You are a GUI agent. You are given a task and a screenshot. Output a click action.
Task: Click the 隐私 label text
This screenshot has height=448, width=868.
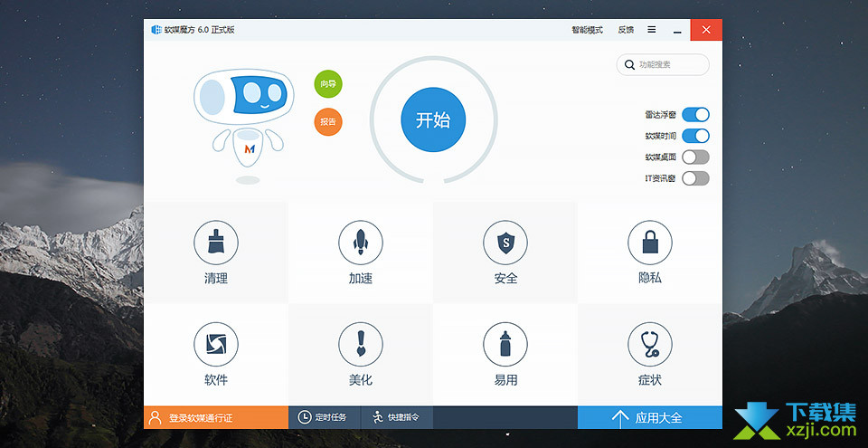coord(650,279)
